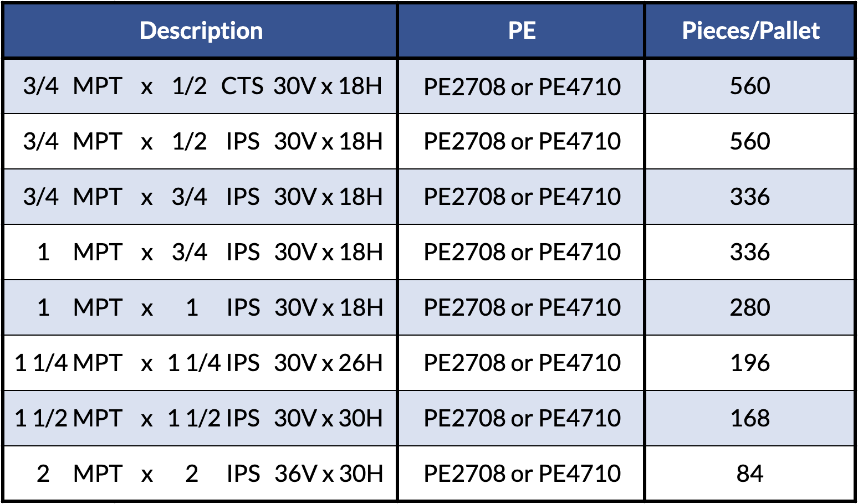This screenshot has width=858, height=504.
Task: Click the PE column header
Action: click(522, 30)
